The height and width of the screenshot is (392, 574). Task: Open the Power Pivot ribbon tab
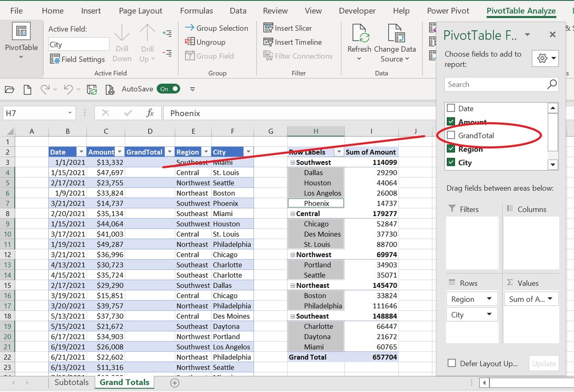(x=448, y=10)
